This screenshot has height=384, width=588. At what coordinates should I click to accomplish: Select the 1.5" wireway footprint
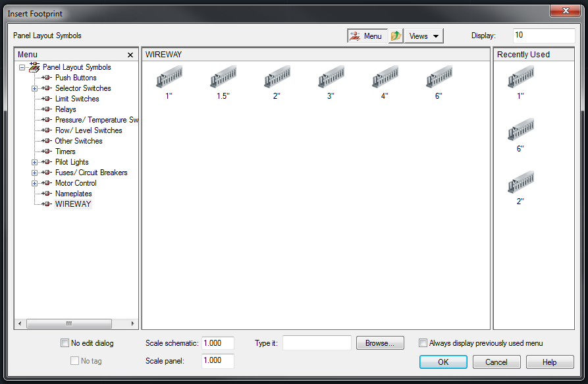pos(223,78)
